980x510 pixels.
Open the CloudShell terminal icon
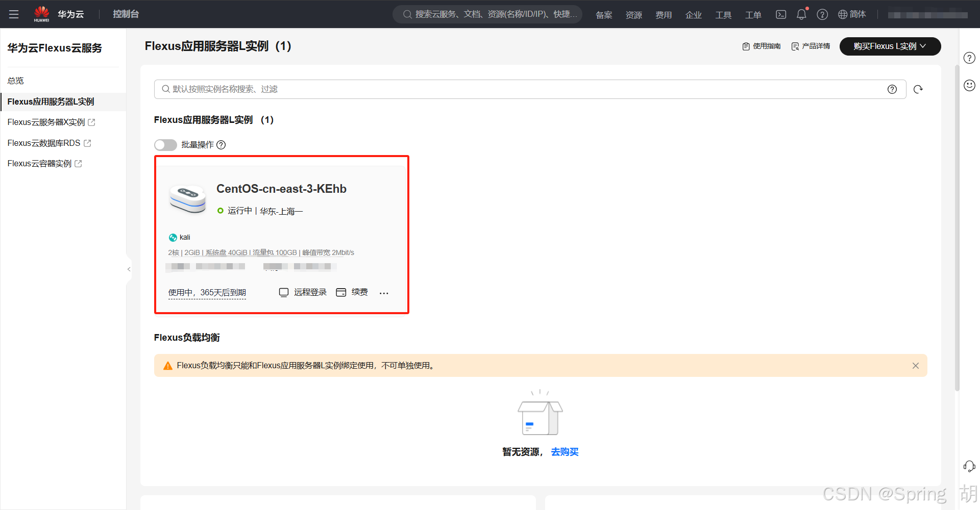(781, 14)
